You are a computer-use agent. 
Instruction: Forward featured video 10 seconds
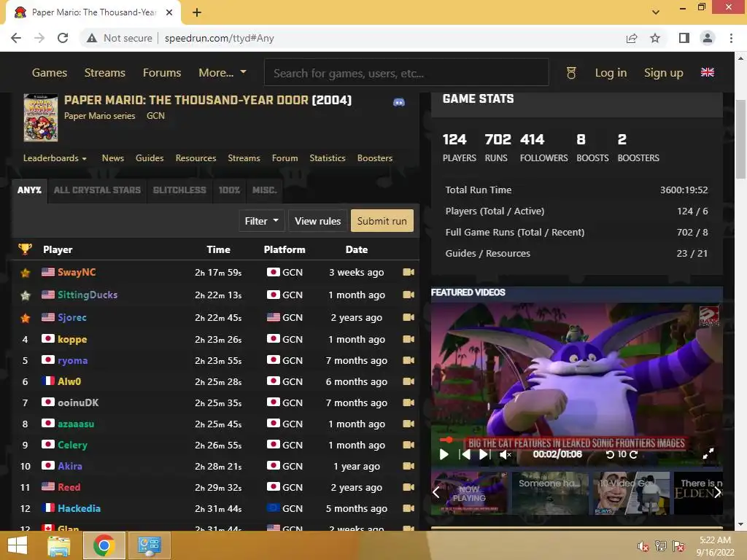(634, 454)
